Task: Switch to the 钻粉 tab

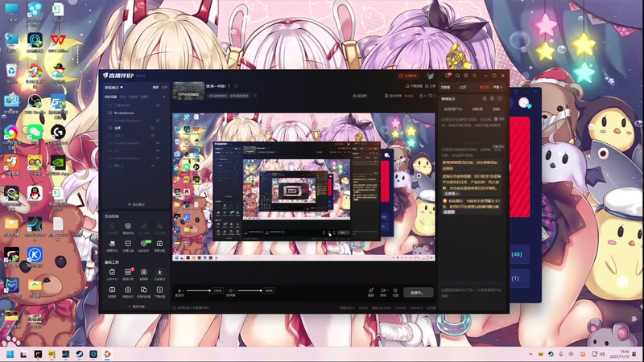Action: (496, 109)
